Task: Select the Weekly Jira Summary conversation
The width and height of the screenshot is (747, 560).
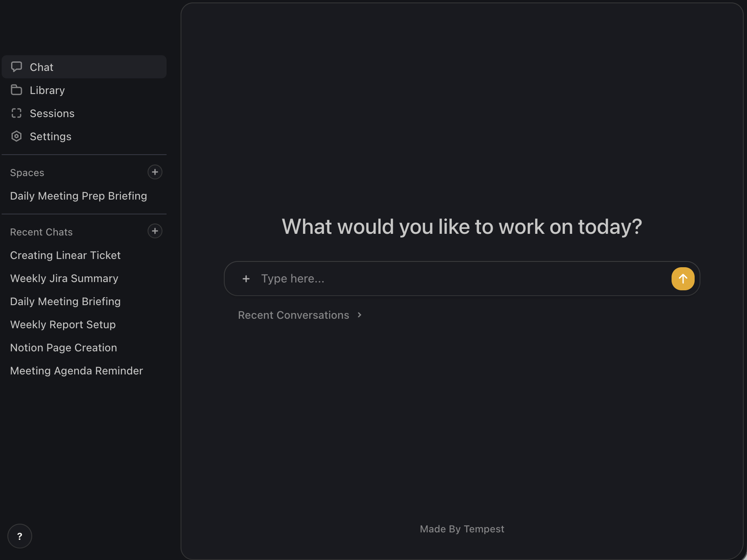Action: tap(64, 278)
